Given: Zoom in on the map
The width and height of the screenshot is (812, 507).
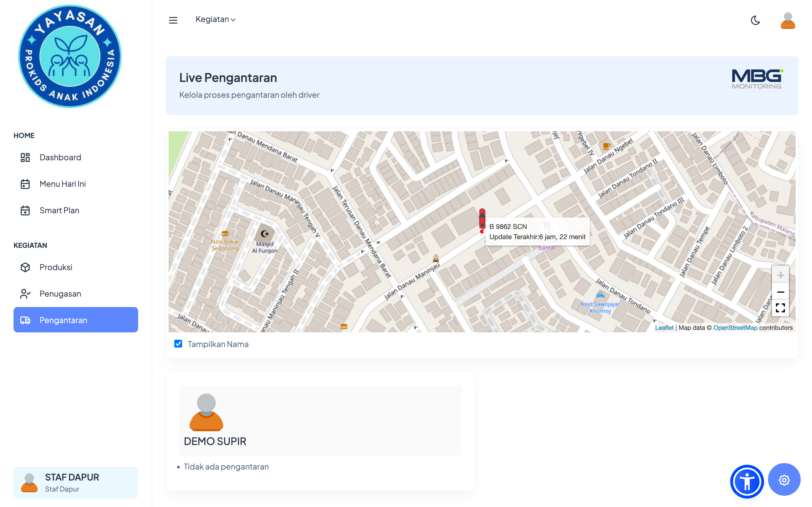Looking at the screenshot, I should click(x=780, y=275).
